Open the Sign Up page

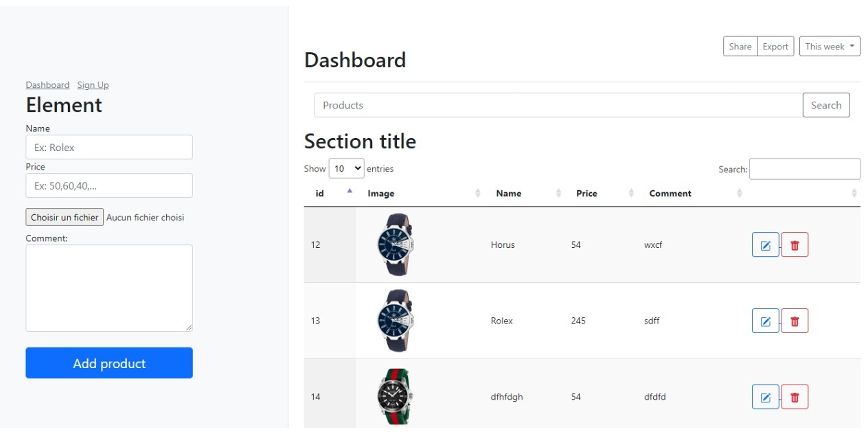click(x=93, y=85)
